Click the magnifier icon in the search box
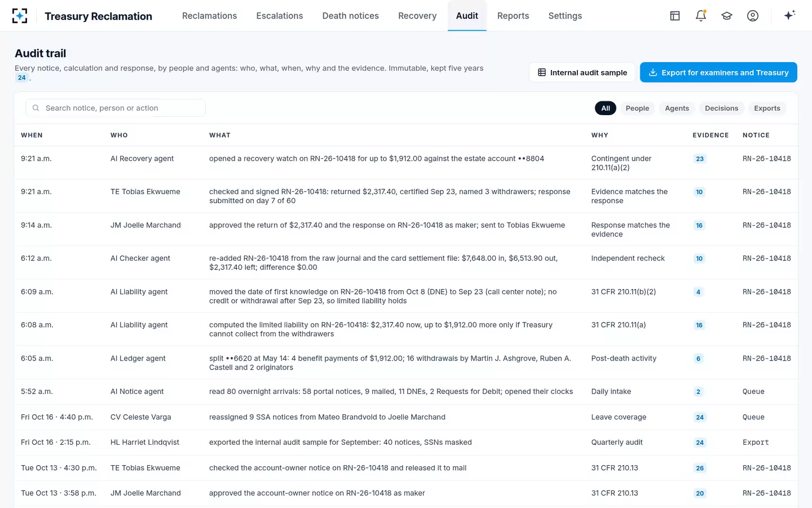Viewport: 812px width, 508px height. click(x=36, y=108)
